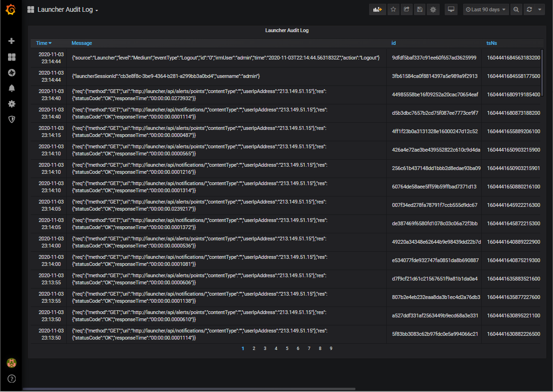Screen dimensions: 553x392
Task: Go to page 6 of table
Action: (298, 348)
